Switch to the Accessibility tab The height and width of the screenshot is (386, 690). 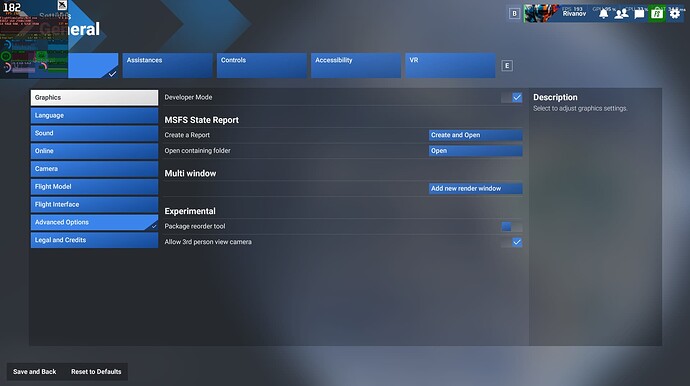(x=356, y=66)
